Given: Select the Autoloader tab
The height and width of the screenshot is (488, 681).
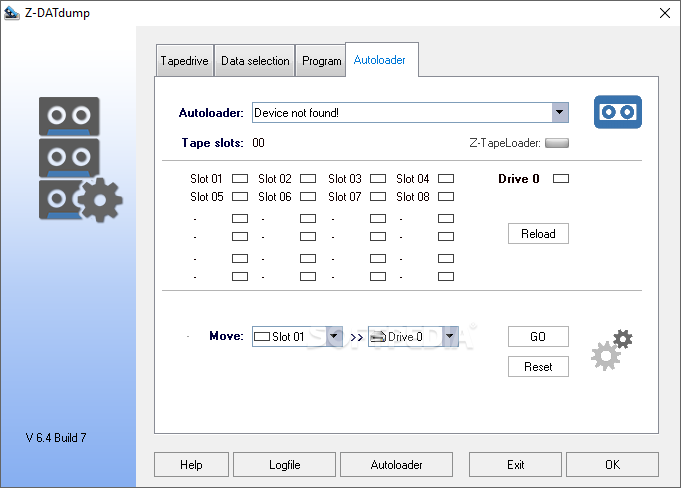Looking at the screenshot, I should 380,60.
